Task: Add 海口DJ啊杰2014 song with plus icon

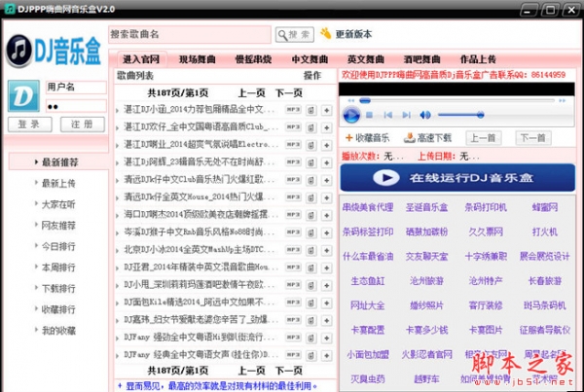Action: coord(327,215)
